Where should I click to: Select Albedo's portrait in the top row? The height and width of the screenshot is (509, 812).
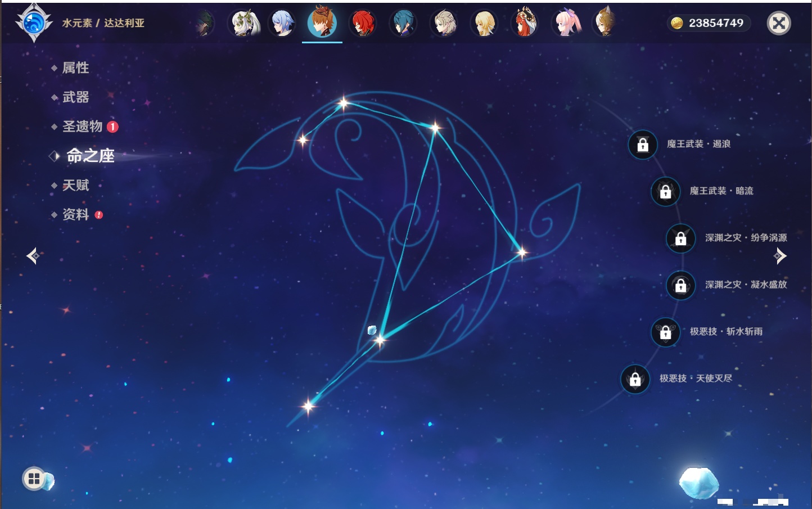click(x=444, y=24)
